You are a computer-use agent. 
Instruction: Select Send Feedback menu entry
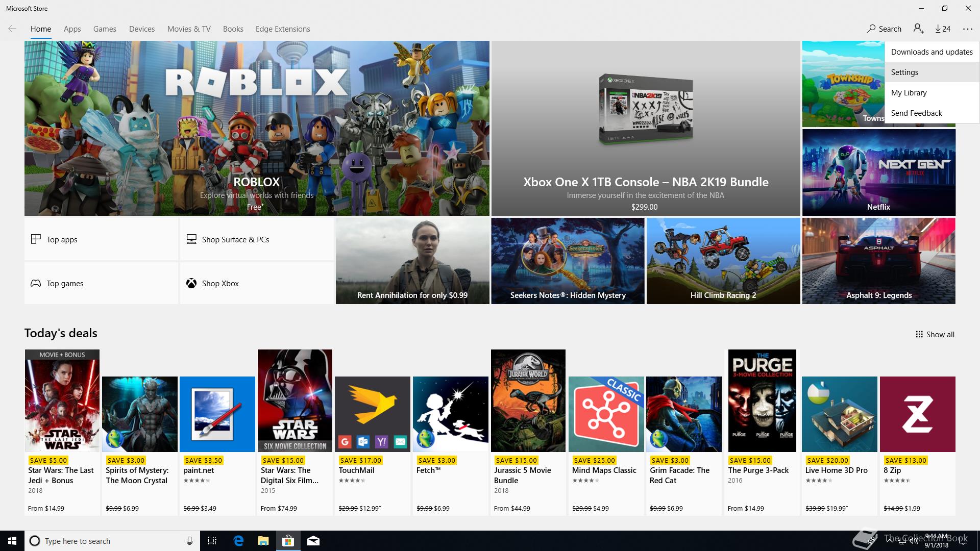tap(932, 113)
